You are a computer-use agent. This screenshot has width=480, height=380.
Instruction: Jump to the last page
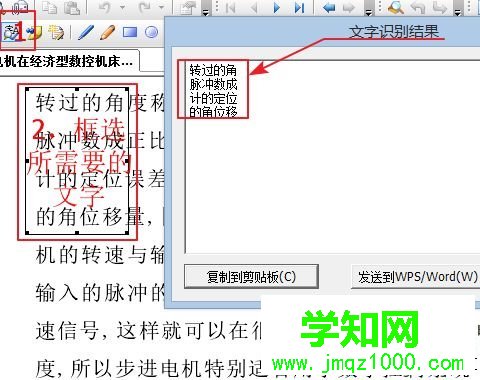pos(299,7)
